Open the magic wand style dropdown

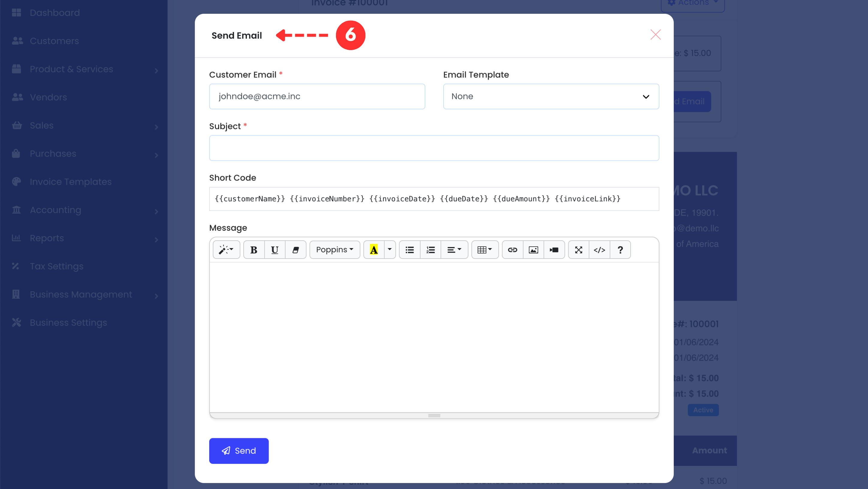[226, 250]
